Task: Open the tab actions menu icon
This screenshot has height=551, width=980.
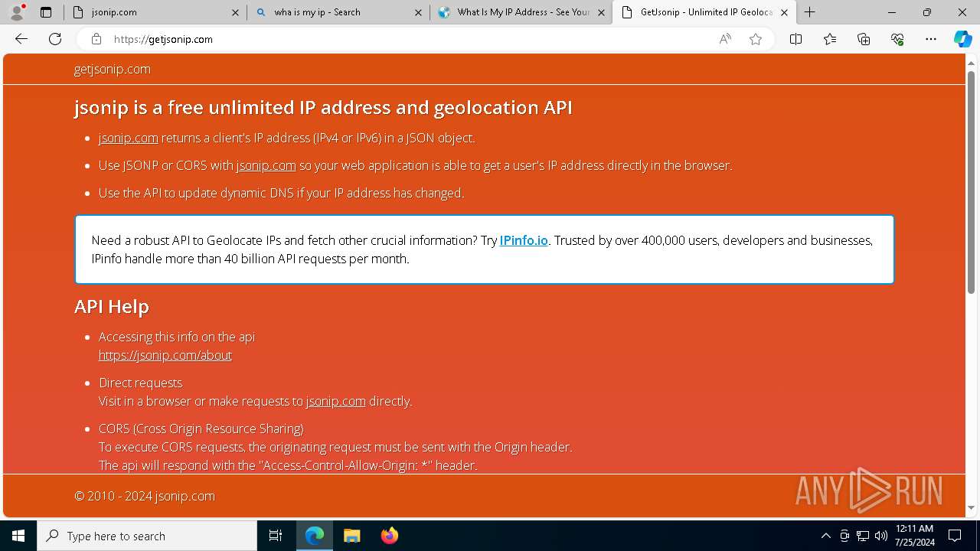Action: [46, 12]
